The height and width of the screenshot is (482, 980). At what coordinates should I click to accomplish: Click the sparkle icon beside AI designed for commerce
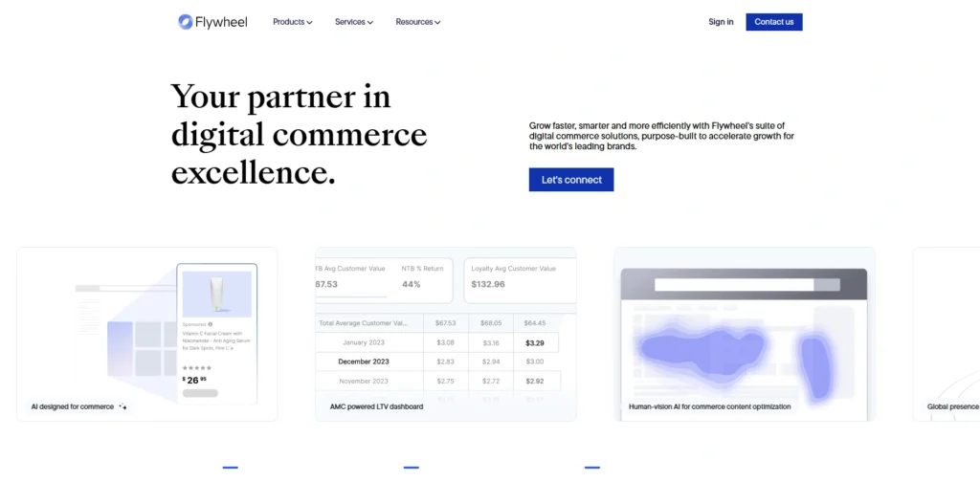point(122,406)
